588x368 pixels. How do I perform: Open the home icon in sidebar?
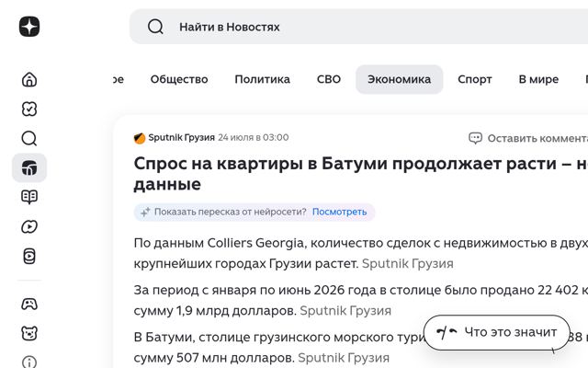[29, 79]
